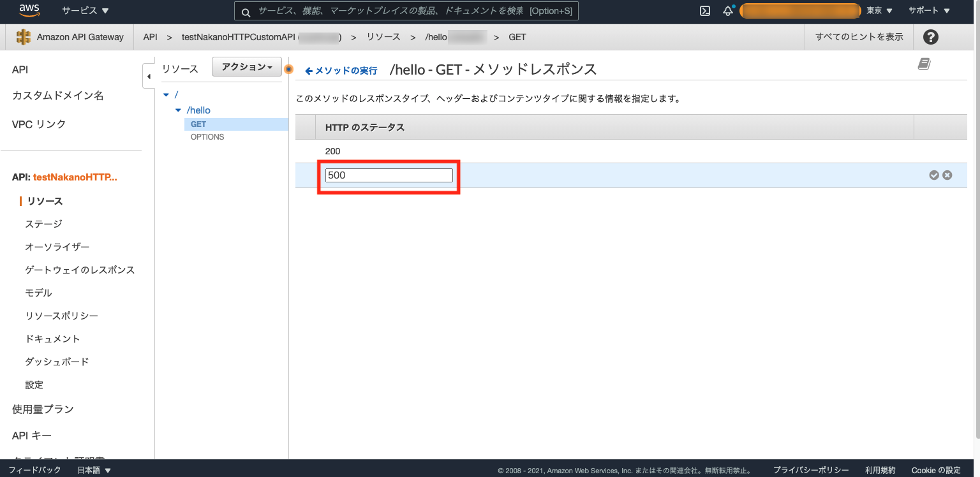The height and width of the screenshot is (477, 980).
Task: Confirm the 500 status with checkmark icon
Action: 934,175
